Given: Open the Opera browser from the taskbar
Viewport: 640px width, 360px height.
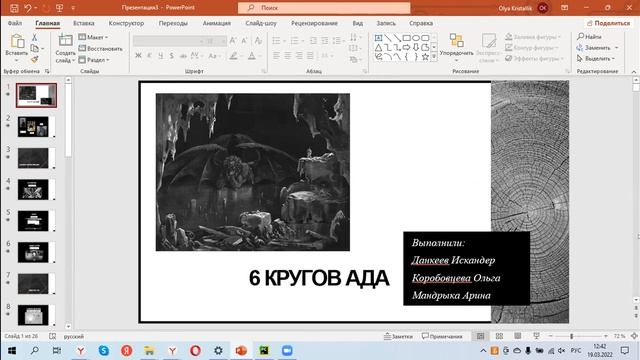Looking at the screenshot, I should pyautogui.click(x=196, y=351).
